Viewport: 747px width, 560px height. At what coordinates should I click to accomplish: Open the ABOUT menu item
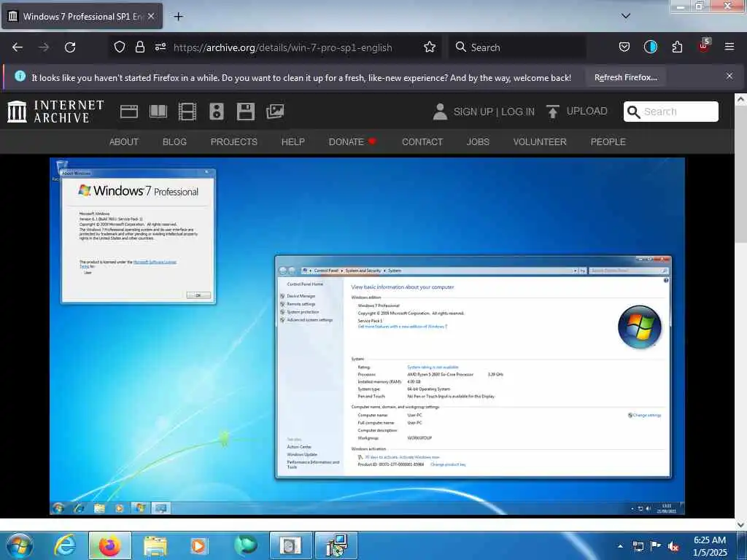124,142
